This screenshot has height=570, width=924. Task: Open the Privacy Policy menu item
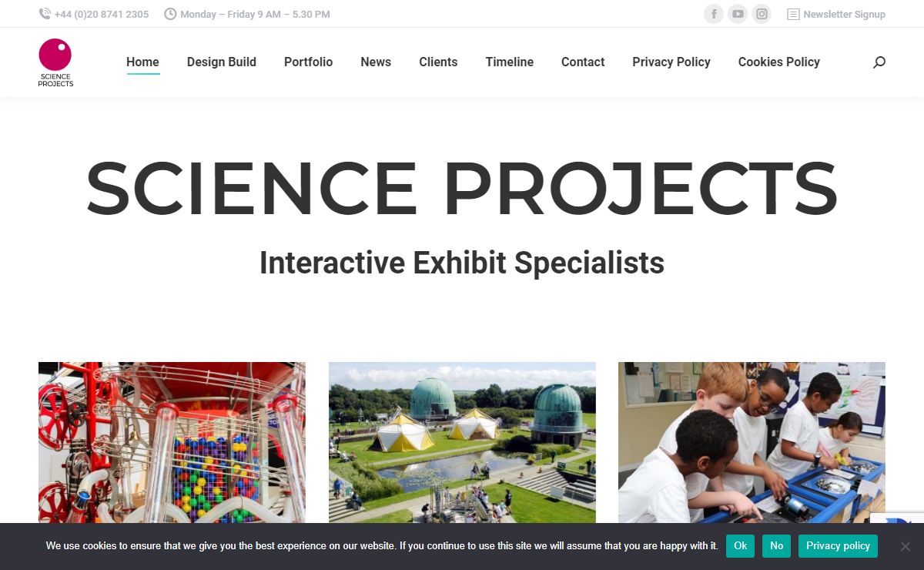pyautogui.click(x=671, y=62)
